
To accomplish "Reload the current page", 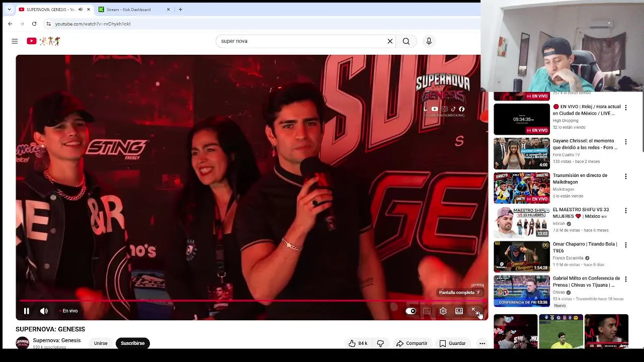I will pos(34,24).
